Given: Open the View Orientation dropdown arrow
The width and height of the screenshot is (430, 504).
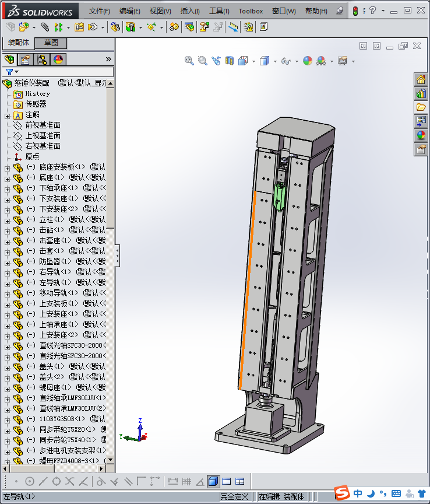Looking at the screenshot, I should click(253, 61).
